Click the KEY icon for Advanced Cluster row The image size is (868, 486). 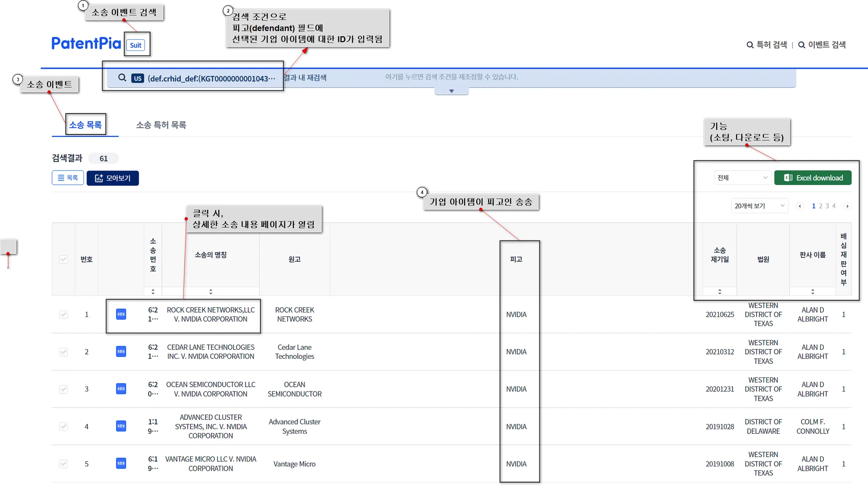click(x=121, y=426)
